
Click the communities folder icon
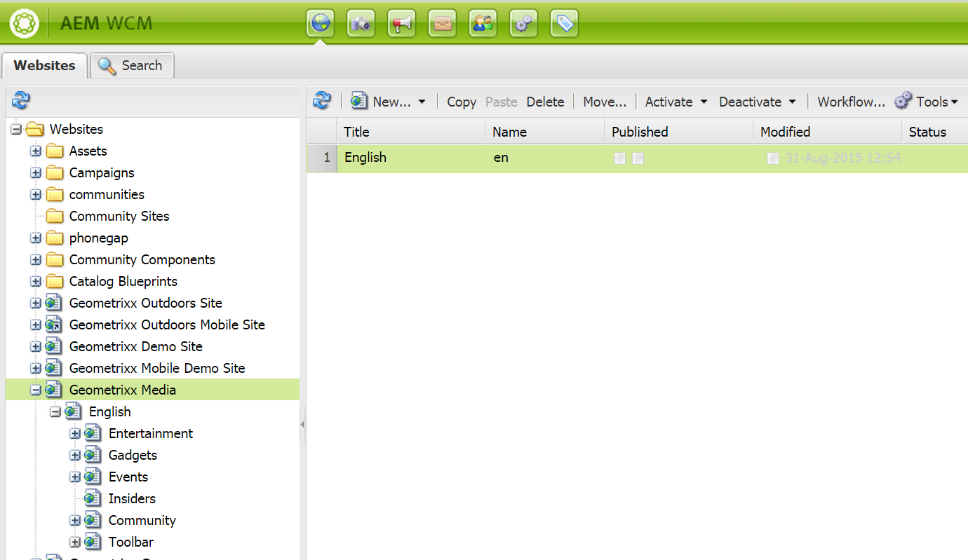click(x=55, y=195)
